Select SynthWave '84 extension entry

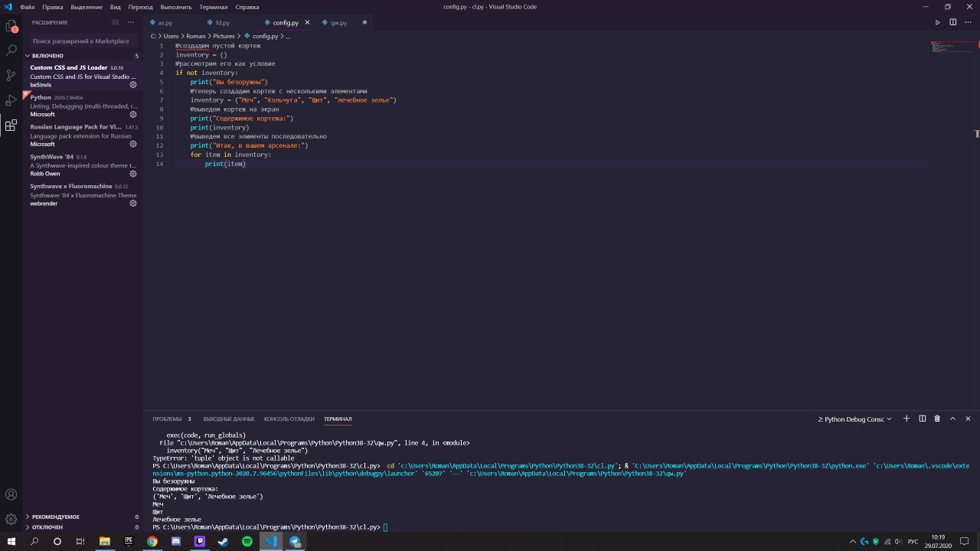pos(83,165)
